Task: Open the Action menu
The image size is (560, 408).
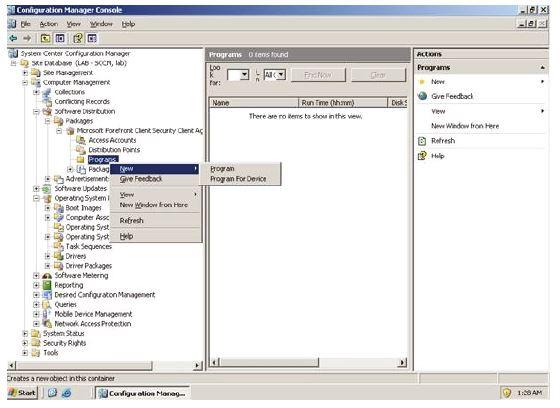Action: click(49, 24)
